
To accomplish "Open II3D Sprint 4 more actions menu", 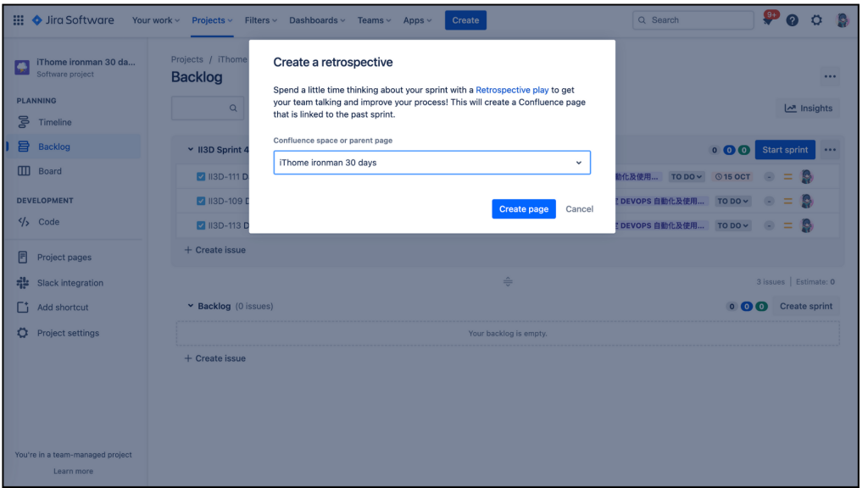I will (830, 149).
